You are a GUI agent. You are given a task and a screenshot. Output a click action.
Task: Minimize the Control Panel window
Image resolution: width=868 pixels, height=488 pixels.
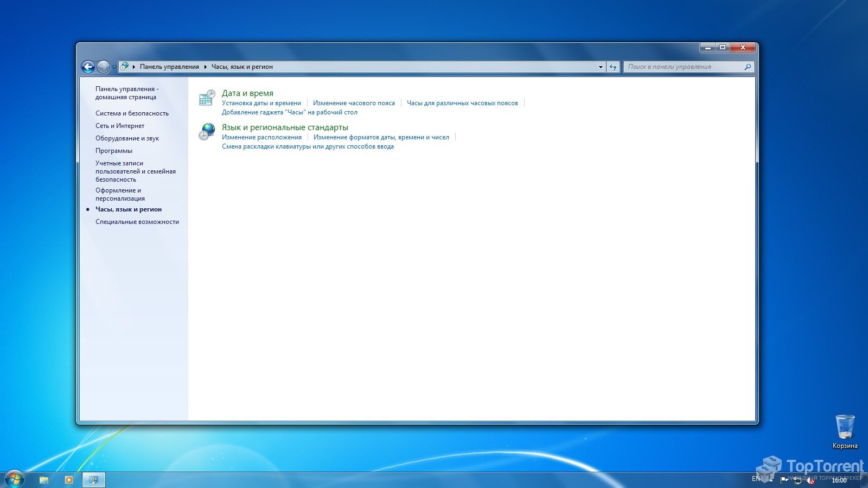click(707, 48)
